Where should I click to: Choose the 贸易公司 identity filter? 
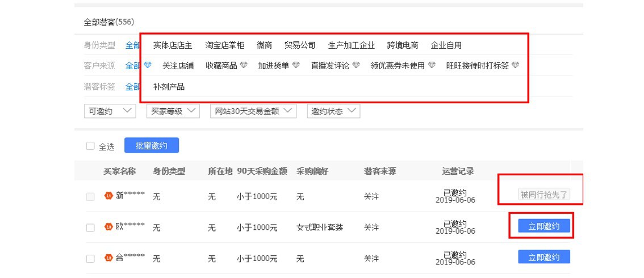pyautogui.click(x=300, y=45)
